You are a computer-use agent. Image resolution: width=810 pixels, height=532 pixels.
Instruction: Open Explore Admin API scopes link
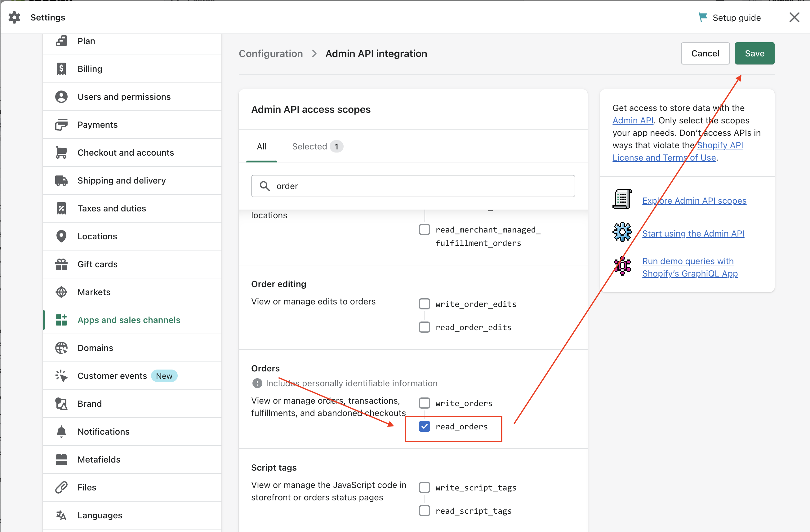click(x=694, y=201)
